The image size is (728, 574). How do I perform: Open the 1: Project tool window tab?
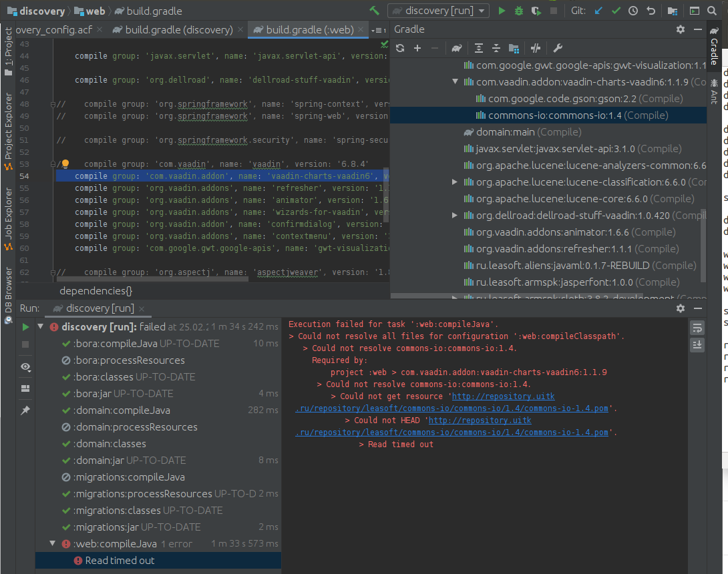click(8, 51)
